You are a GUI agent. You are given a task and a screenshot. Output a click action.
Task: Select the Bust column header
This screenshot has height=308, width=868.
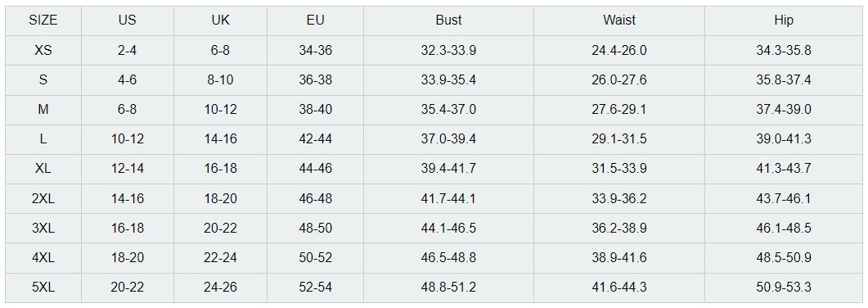click(x=448, y=20)
